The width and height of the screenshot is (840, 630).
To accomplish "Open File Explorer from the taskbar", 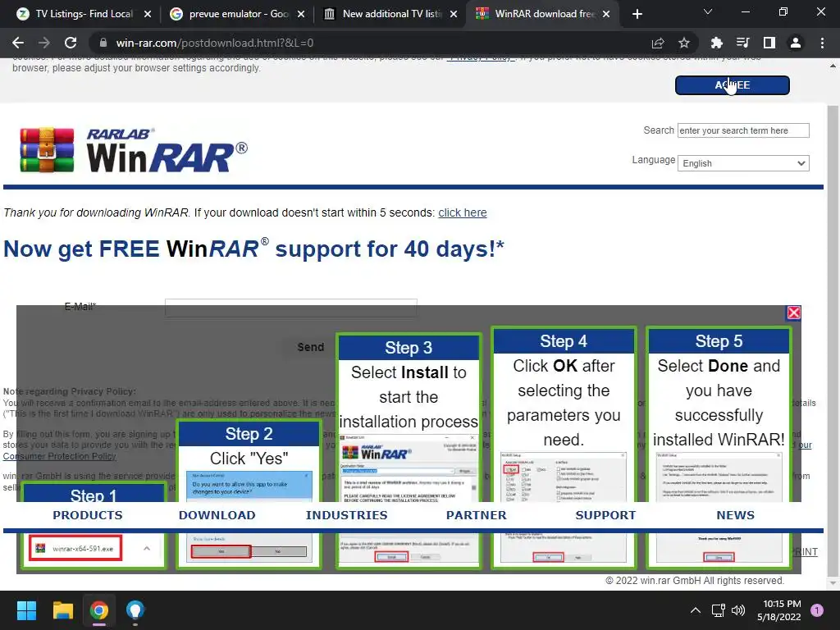I will (62, 610).
